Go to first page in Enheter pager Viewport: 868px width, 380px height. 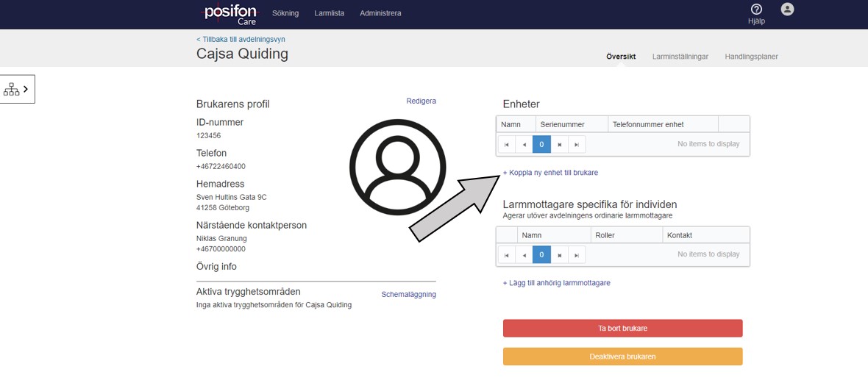coord(506,145)
